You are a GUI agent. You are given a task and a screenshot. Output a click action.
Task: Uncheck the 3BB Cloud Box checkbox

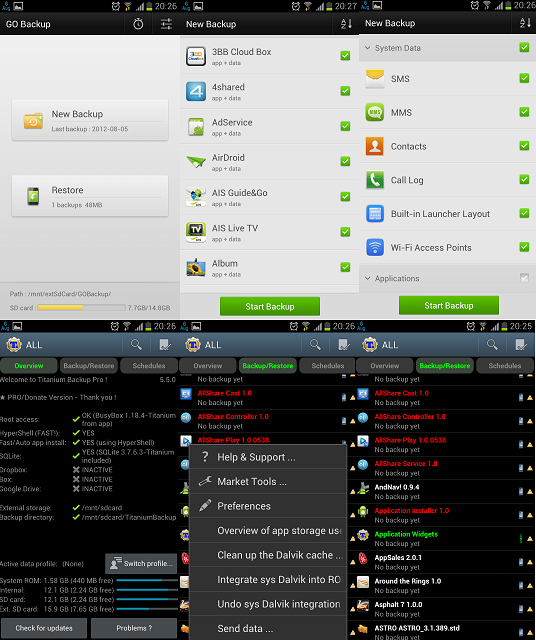coord(345,56)
